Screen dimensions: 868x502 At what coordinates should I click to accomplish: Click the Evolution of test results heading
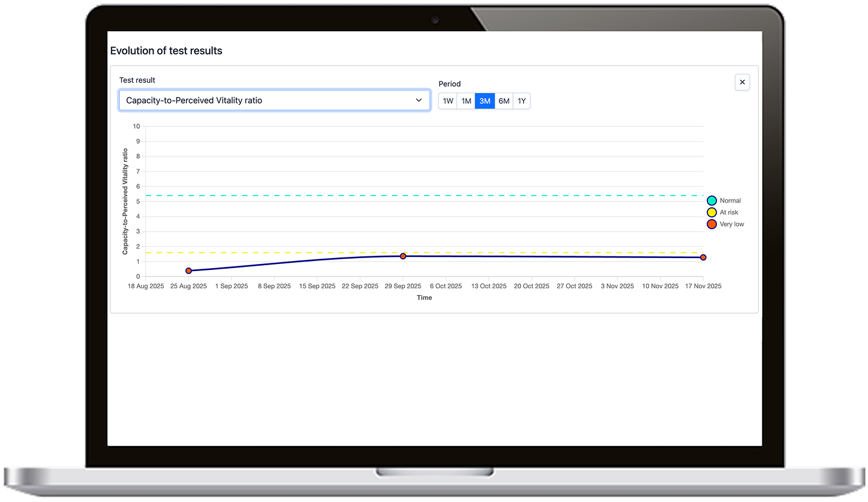(166, 51)
